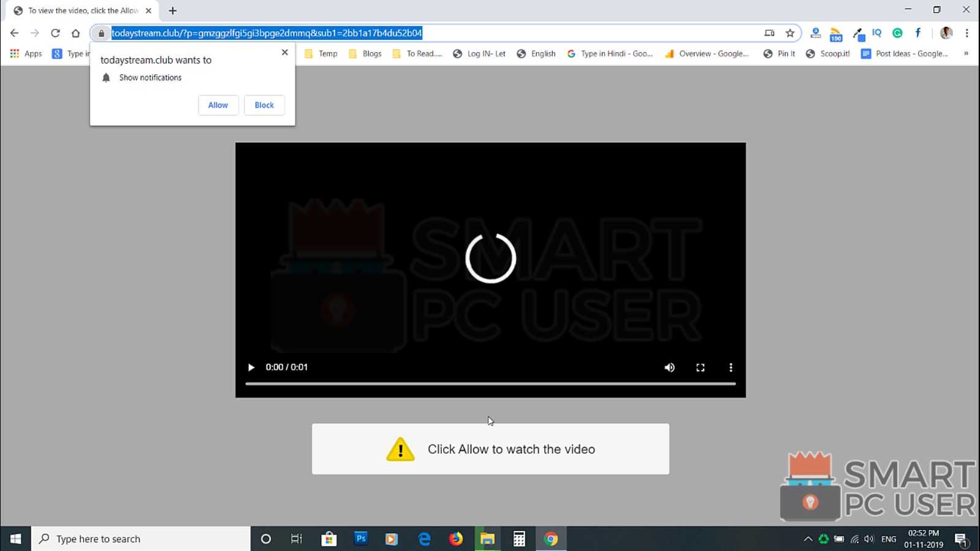
Task: Bookmark this page with the star
Action: [790, 33]
